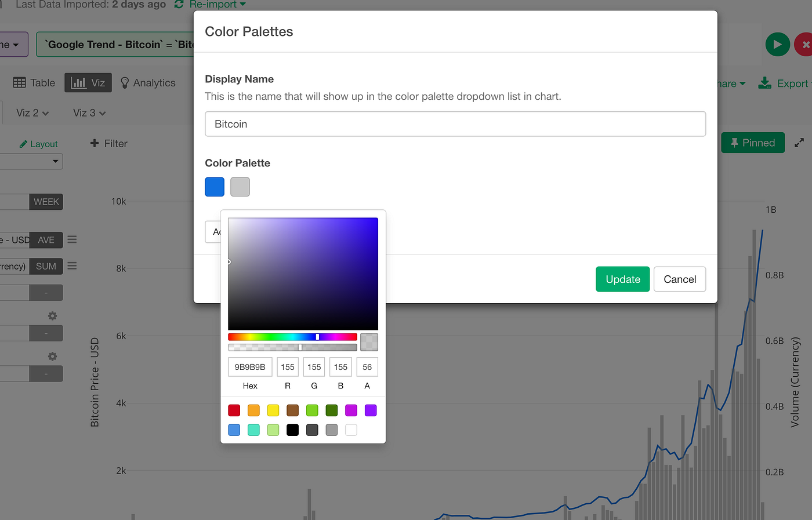Expand the Share dropdown menu
The image size is (812, 520).
(x=728, y=83)
